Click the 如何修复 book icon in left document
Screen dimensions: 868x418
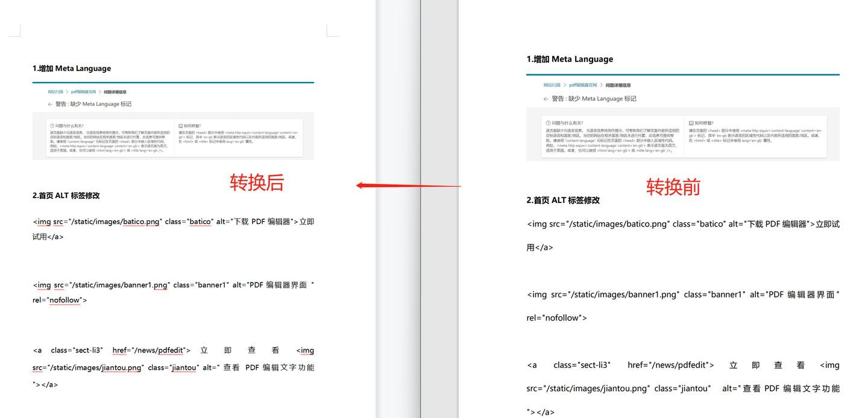tap(181, 126)
